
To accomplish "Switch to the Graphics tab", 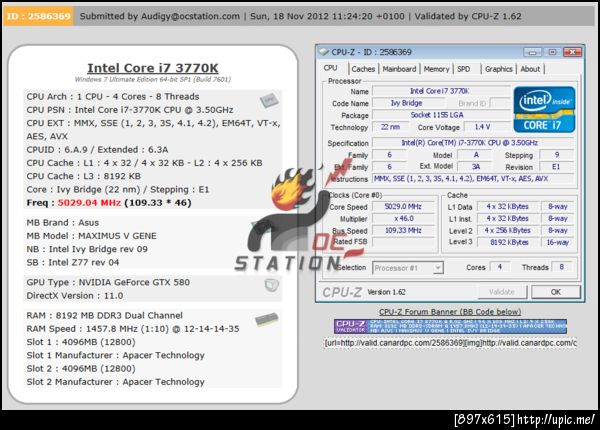I will tap(499, 69).
